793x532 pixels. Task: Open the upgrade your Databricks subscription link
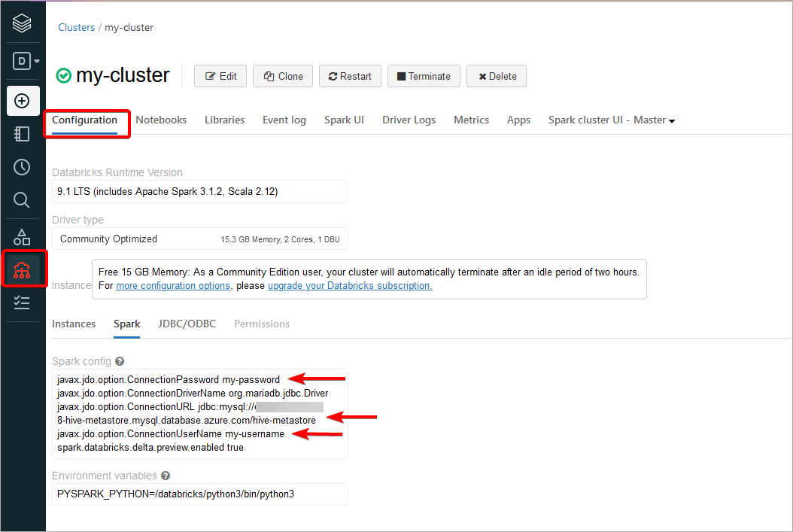click(x=349, y=285)
